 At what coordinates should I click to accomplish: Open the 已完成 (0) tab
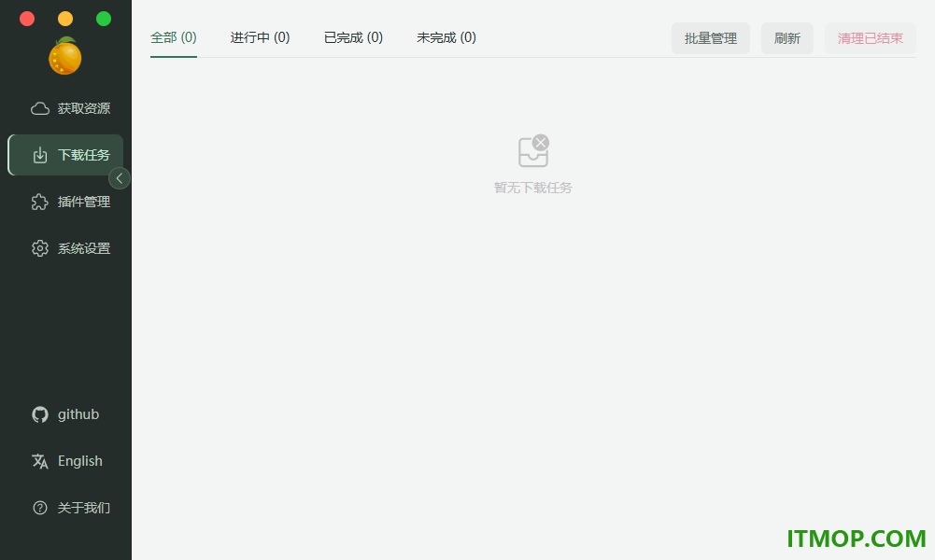click(354, 37)
